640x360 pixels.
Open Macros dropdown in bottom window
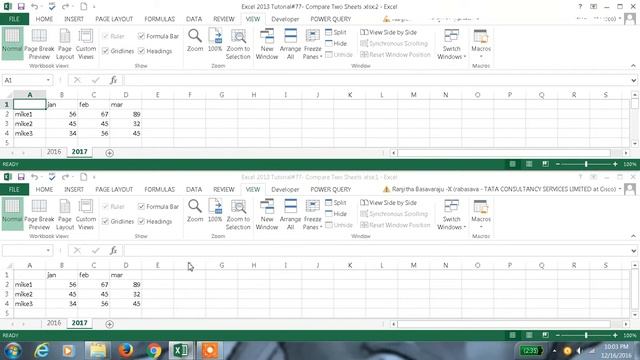481,214
